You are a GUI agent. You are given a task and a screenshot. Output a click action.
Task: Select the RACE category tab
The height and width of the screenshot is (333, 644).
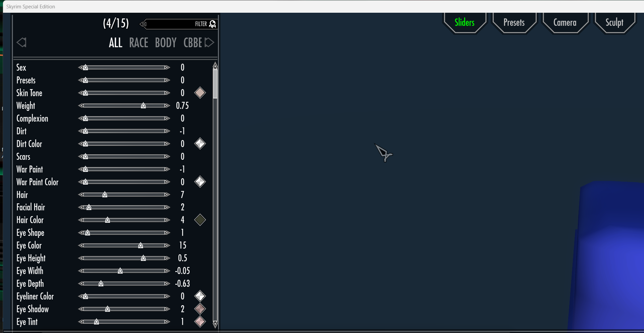(x=139, y=43)
